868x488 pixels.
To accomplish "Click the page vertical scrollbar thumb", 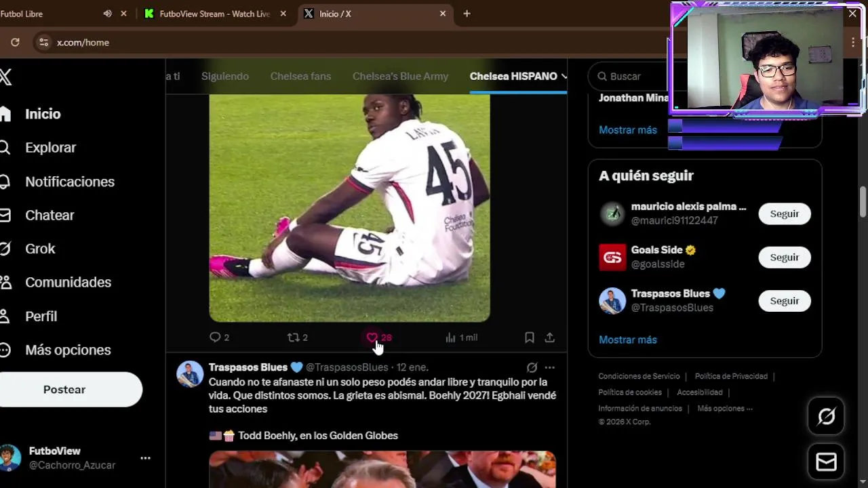I will pyautogui.click(x=863, y=201).
